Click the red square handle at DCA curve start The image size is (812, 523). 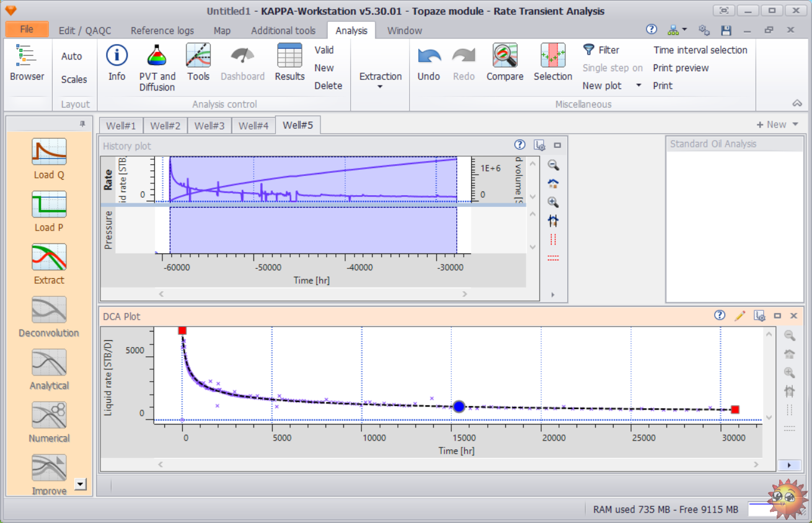pos(182,330)
